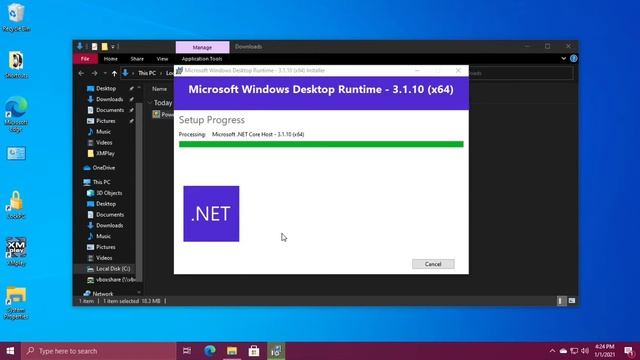Click new folder icon in Quick Access Toolbar
Screen dimensions: 640x360
pyautogui.click(x=105, y=47)
